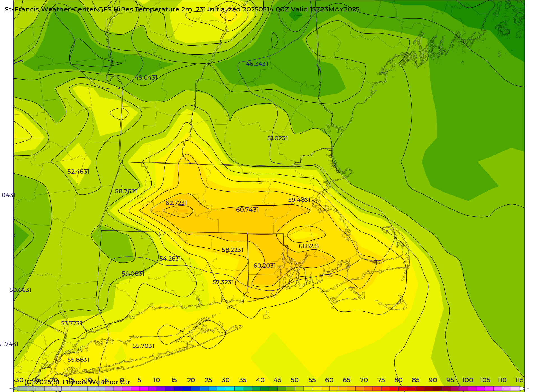The image size is (538, 392).
Task: Click the 55.8831 temperature label
Action: click(x=78, y=360)
